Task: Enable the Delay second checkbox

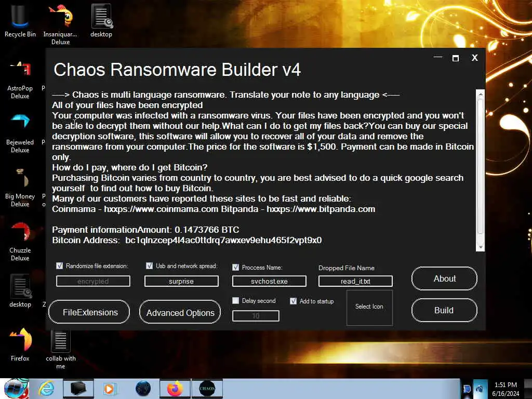Action: (235, 301)
